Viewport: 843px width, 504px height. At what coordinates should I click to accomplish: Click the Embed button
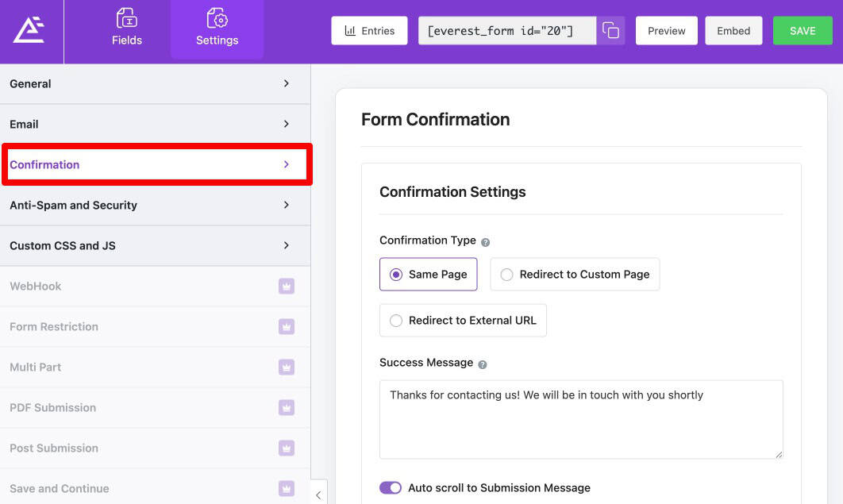click(x=733, y=31)
